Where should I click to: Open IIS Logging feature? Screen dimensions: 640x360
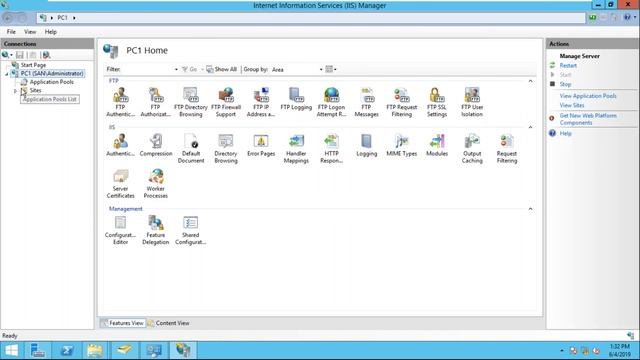coord(366,145)
